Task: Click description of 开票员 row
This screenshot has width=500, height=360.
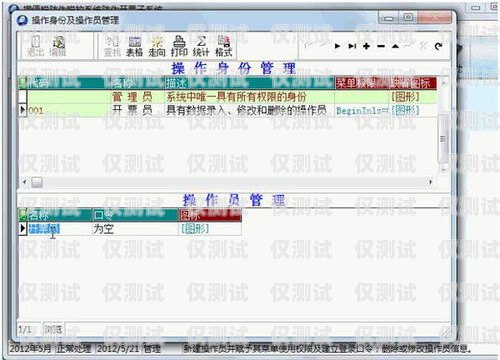Action: (x=250, y=110)
